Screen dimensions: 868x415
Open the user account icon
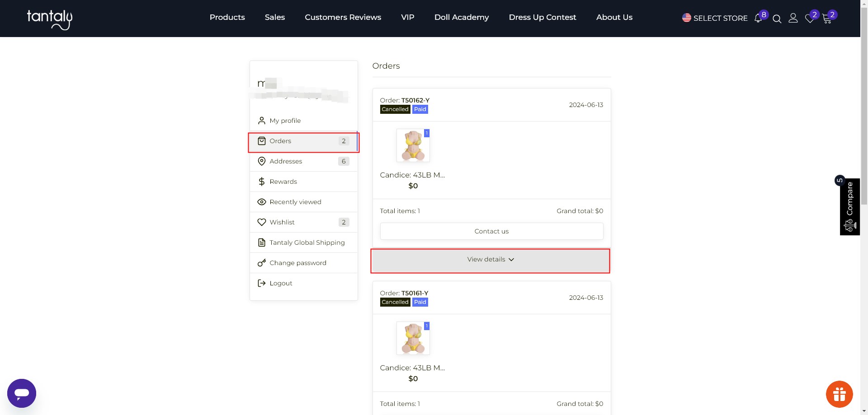click(x=793, y=18)
